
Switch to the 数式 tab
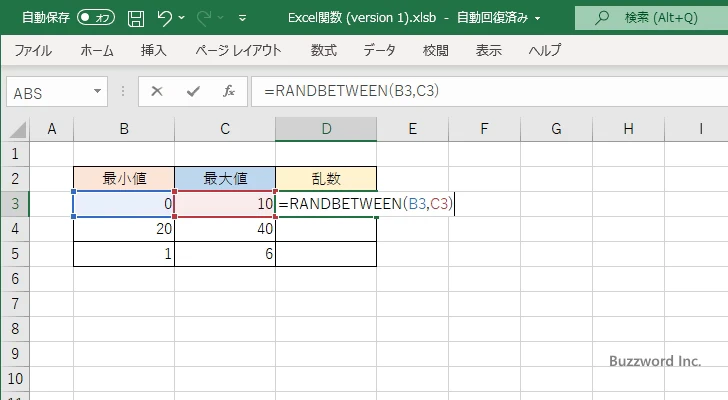(324, 50)
